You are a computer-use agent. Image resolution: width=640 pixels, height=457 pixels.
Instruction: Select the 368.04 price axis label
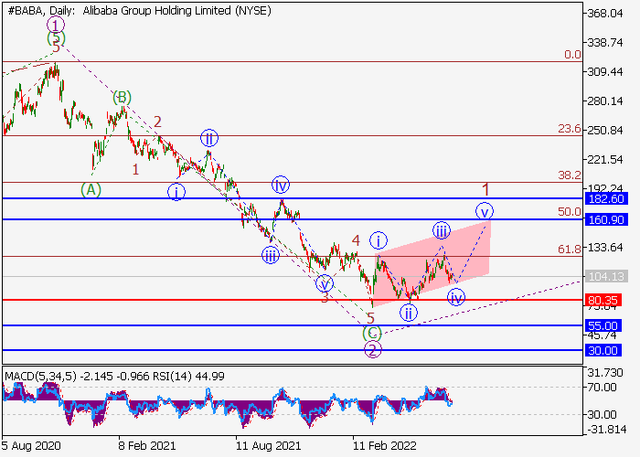(x=605, y=13)
